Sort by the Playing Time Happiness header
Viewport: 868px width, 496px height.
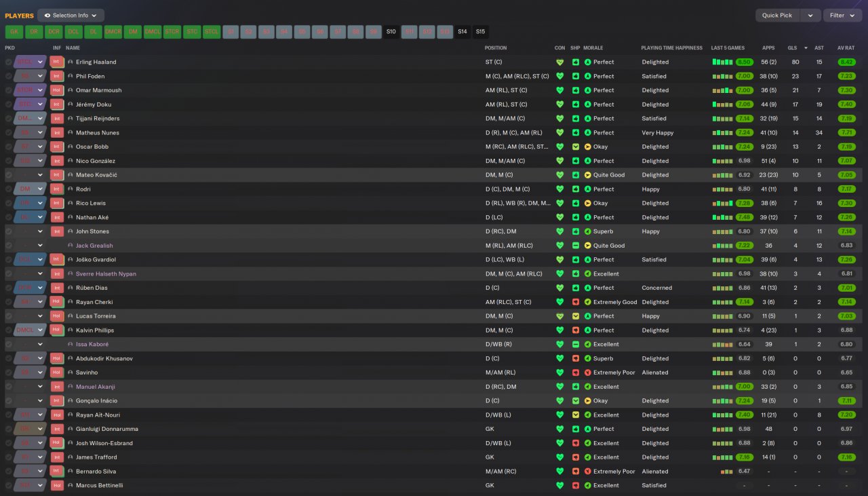pyautogui.click(x=671, y=48)
